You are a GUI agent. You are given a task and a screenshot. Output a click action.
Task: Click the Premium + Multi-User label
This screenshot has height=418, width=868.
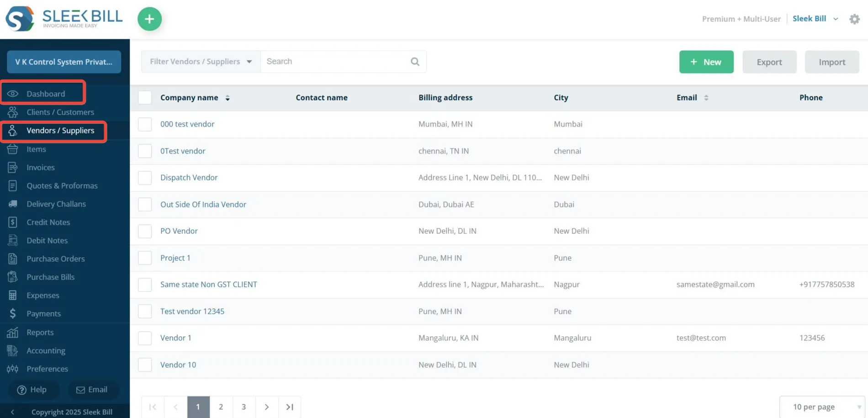click(741, 19)
